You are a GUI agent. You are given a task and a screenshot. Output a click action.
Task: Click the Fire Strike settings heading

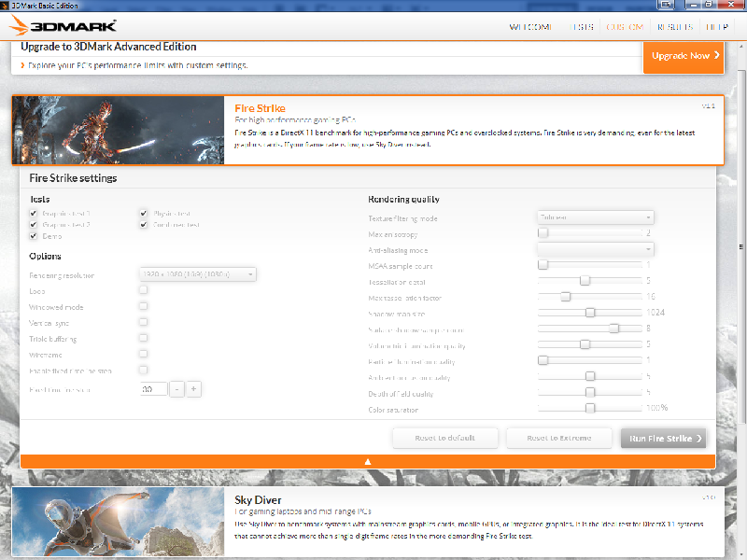pyautogui.click(x=73, y=178)
